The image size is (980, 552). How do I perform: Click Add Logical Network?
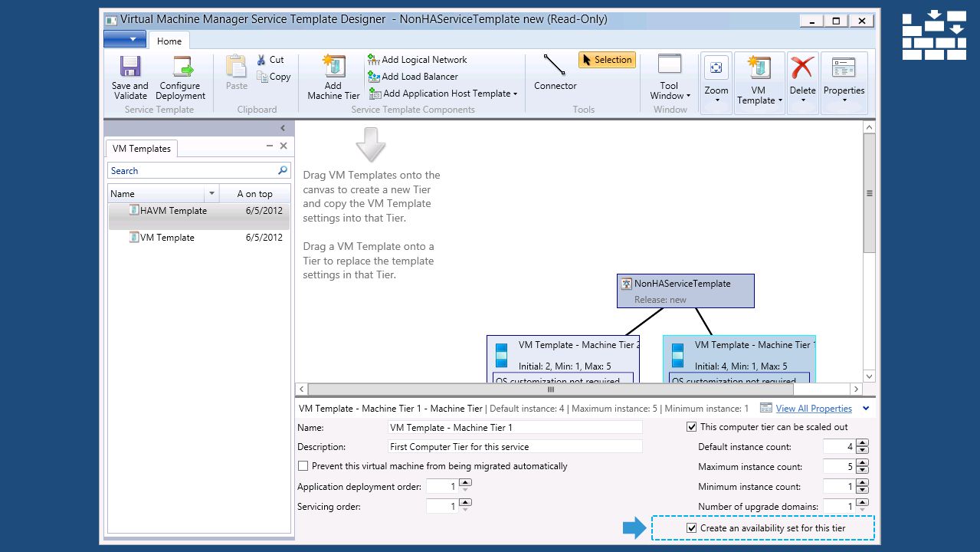[418, 60]
